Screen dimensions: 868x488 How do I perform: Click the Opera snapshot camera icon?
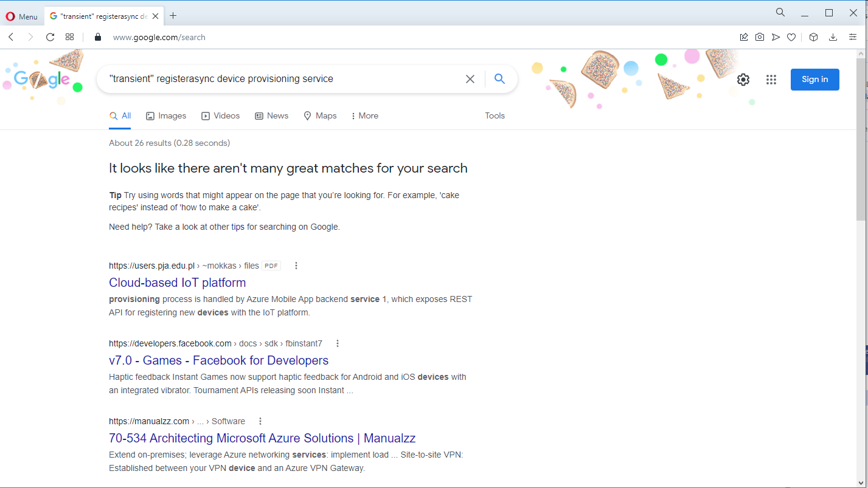pos(760,37)
